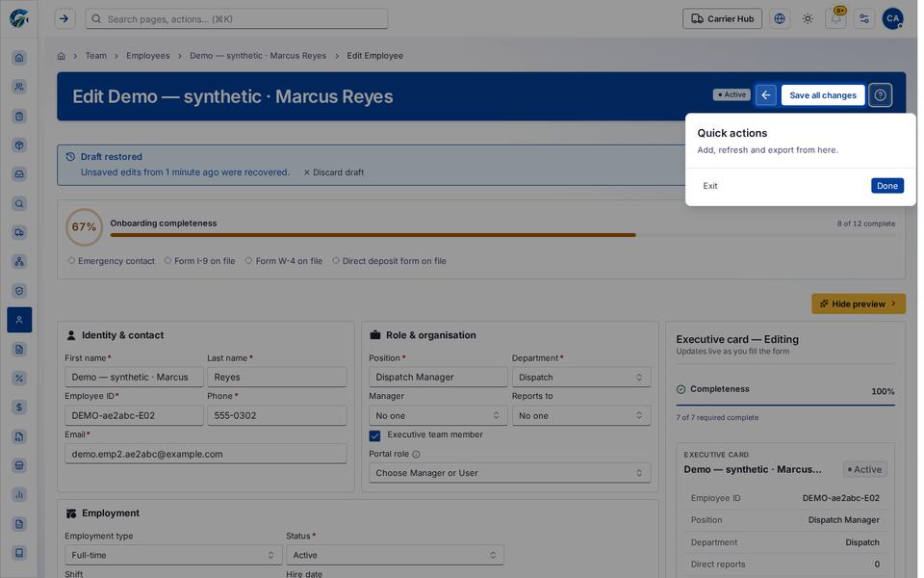Open Marcus Reyes breadcrumb link
Screen dimensions: 924x578
(x=258, y=56)
